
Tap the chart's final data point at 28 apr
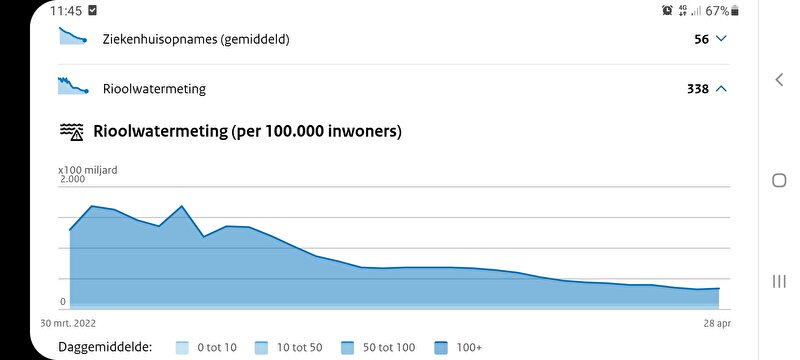(719, 289)
